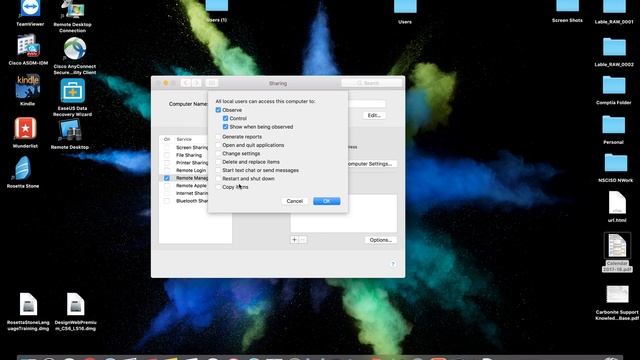Uncheck the Observe checkbox
This screenshot has height=360, width=640.
pyautogui.click(x=218, y=110)
